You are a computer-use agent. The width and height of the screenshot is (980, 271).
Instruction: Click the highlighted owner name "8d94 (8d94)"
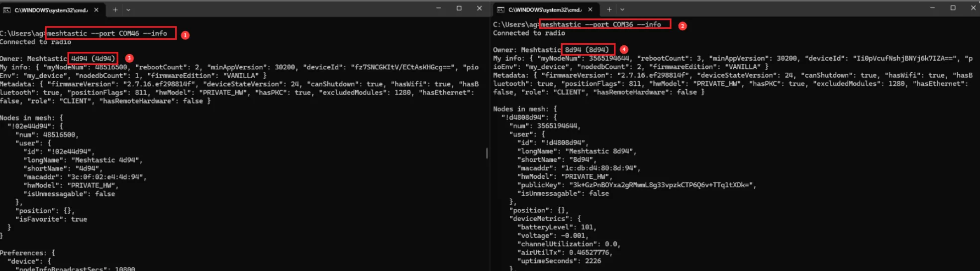pyautogui.click(x=588, y=49)
